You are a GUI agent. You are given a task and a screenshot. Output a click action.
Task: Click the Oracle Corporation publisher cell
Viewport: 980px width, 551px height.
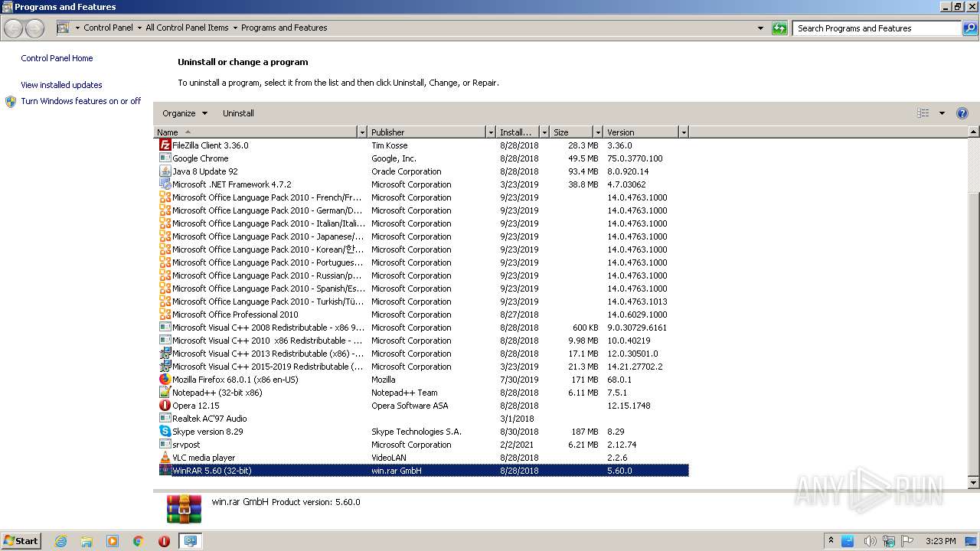(407, 171)
